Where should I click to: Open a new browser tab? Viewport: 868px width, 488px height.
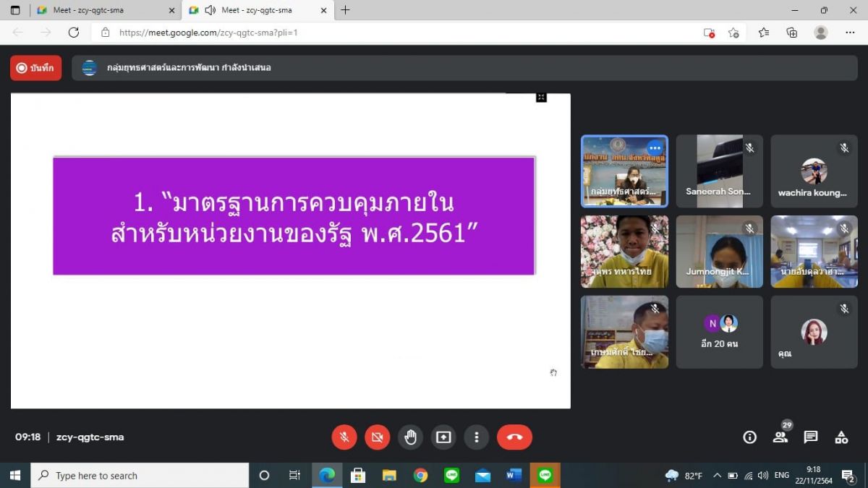pyautogui.click(x=346, y=10)
